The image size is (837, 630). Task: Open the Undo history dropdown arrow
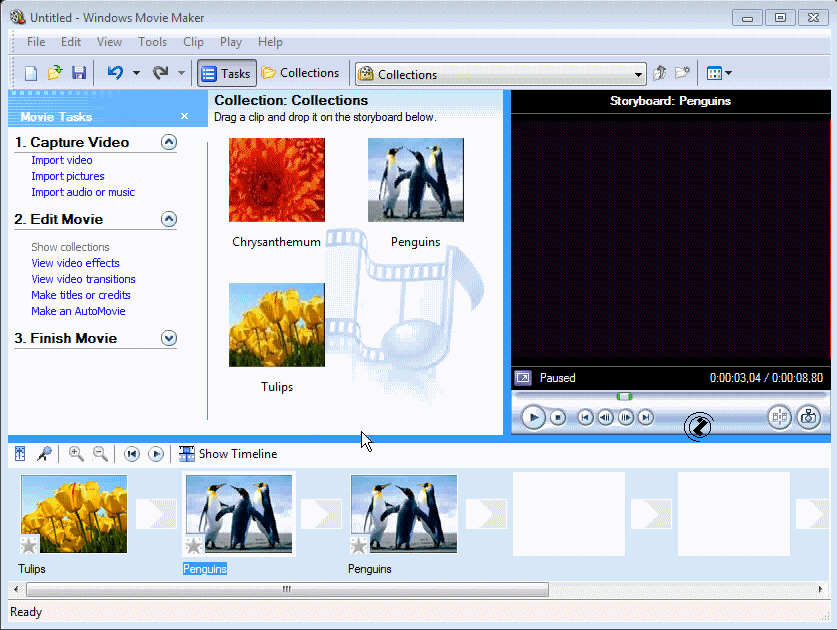136,73
